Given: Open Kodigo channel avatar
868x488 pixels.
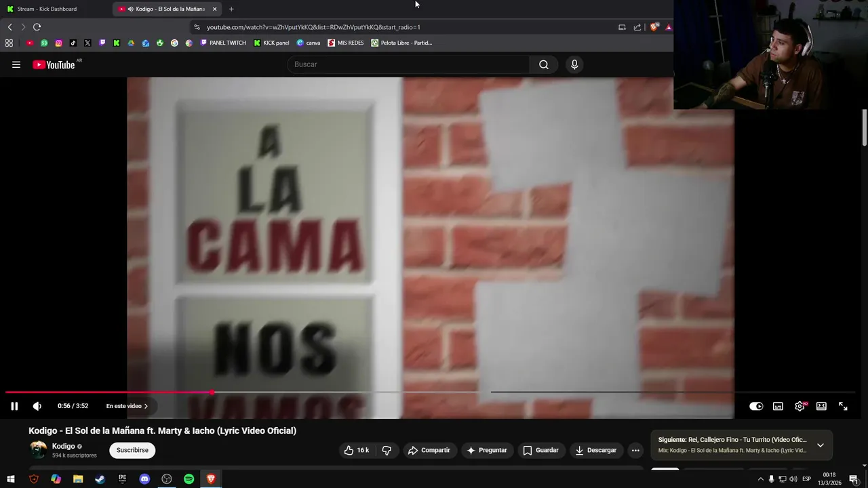Looking at the screenshot, I should click(39, 449).
